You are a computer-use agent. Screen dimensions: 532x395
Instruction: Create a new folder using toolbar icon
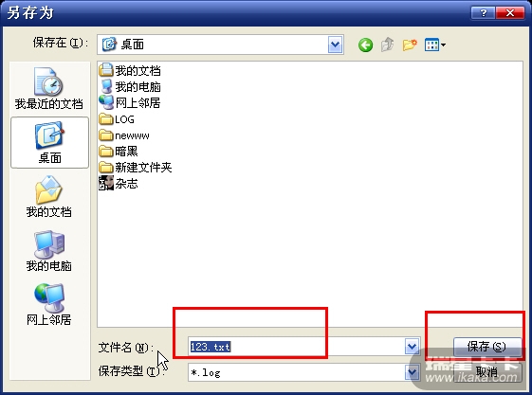410,45
